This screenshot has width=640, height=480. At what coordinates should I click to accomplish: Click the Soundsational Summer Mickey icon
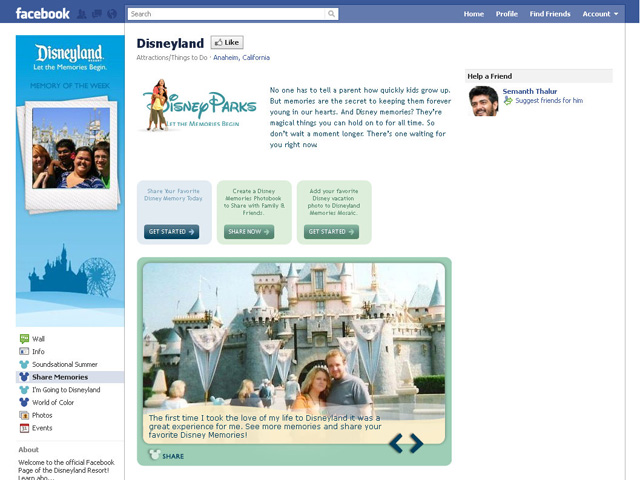(24, 364)
